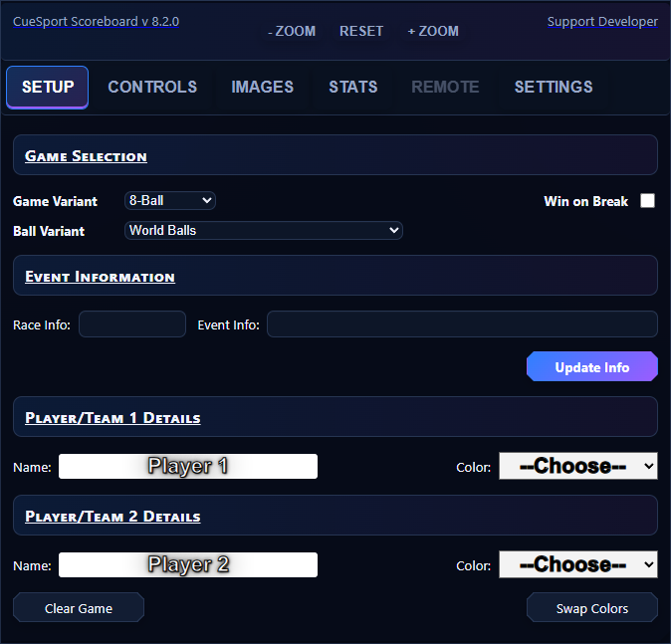The height and width of the screenshot is (644, 671).
Task: Enable the Win on Break checkbox
Action: 647,201
